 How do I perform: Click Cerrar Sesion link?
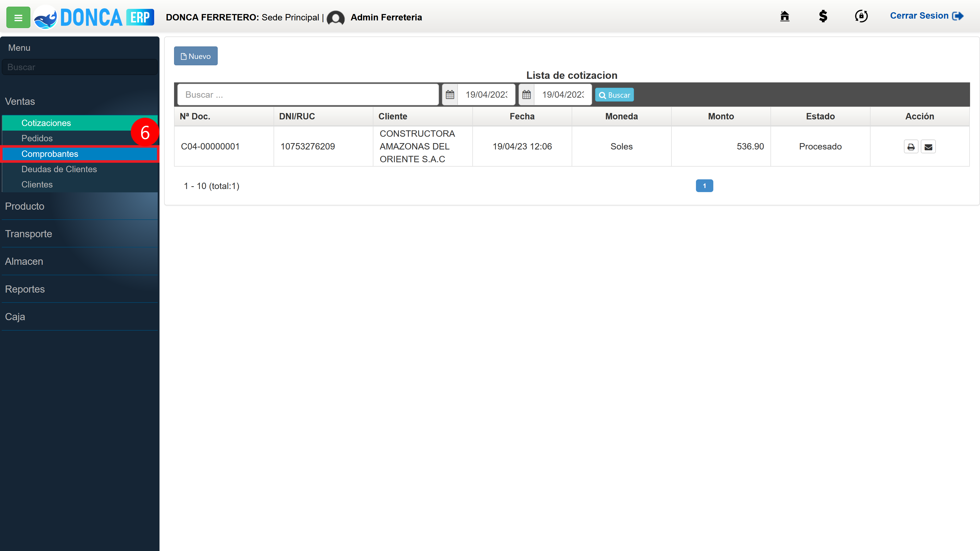(x=926, y=16)
